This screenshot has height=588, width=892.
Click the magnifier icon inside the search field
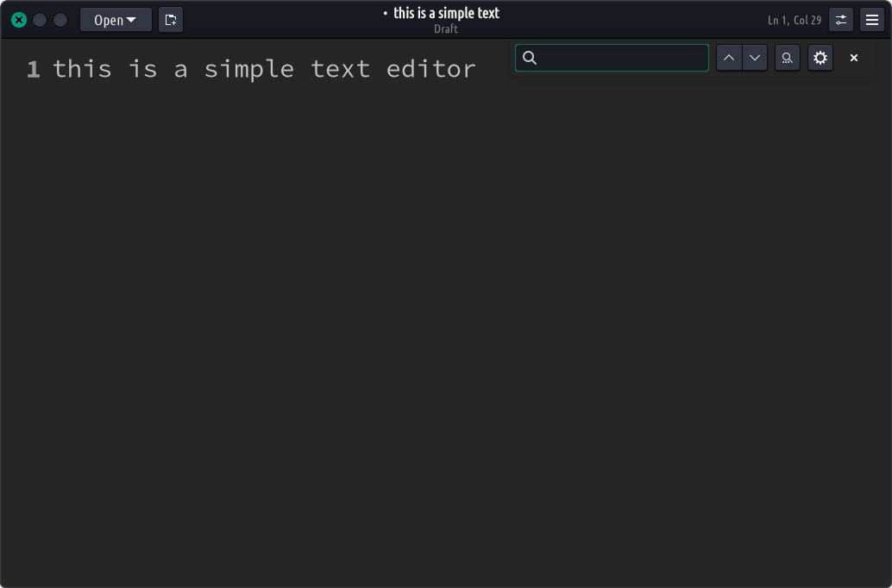pos(531,57)
